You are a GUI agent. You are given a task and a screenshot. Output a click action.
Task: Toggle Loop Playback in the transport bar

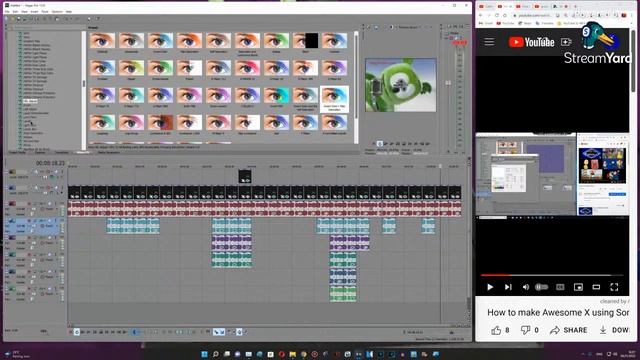click(x=77, y=332)
